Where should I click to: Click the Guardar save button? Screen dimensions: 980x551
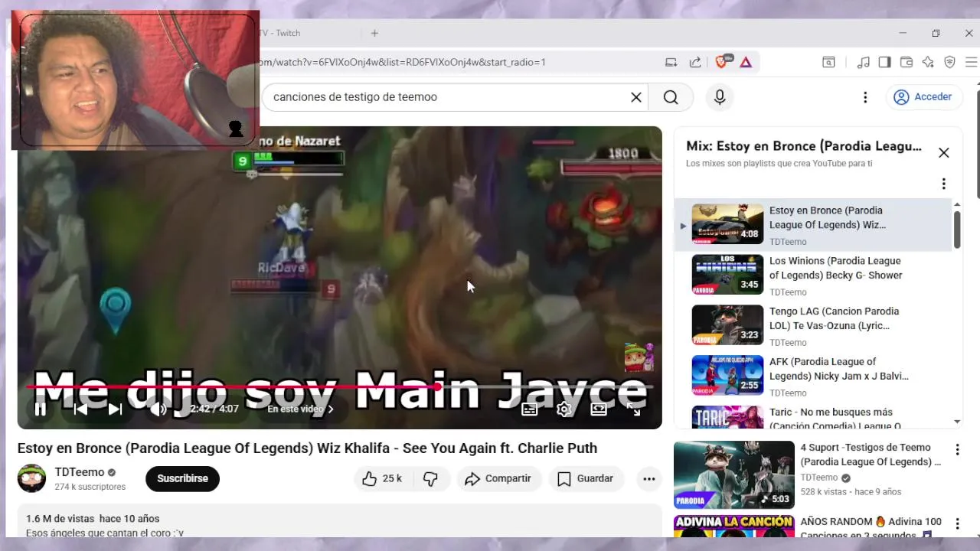click(x=586, y=478)
